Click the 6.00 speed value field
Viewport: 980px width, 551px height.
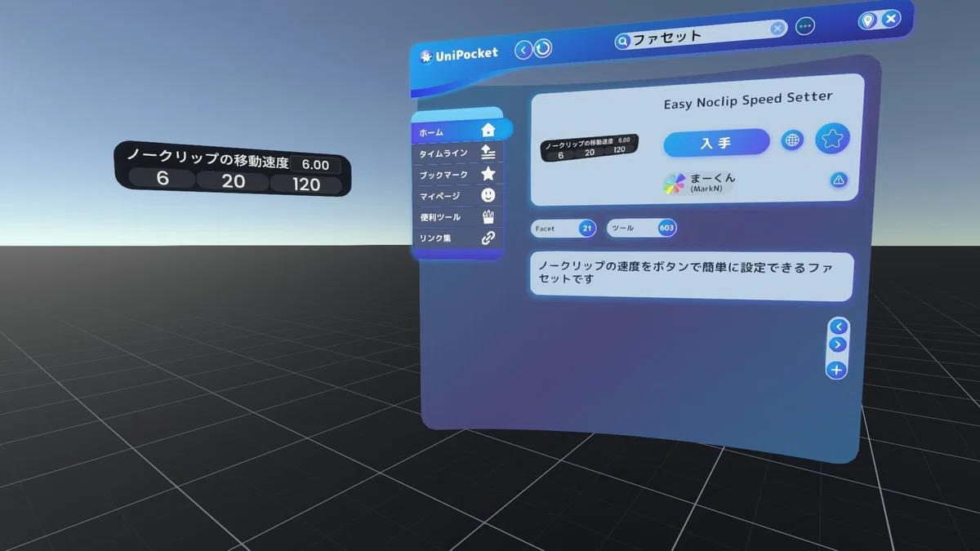(315, 165)
